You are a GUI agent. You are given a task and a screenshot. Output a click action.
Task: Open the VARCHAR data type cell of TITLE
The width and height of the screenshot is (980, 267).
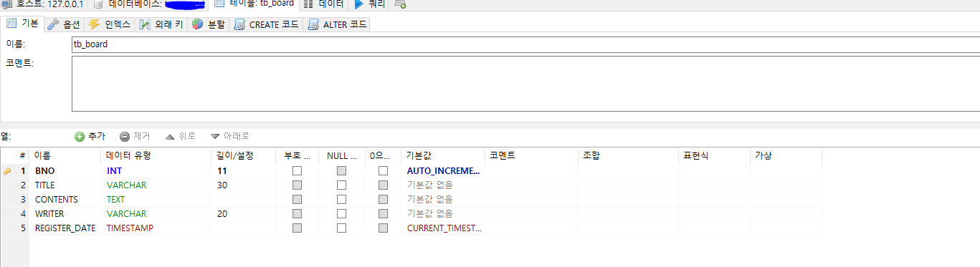(156, 185)
